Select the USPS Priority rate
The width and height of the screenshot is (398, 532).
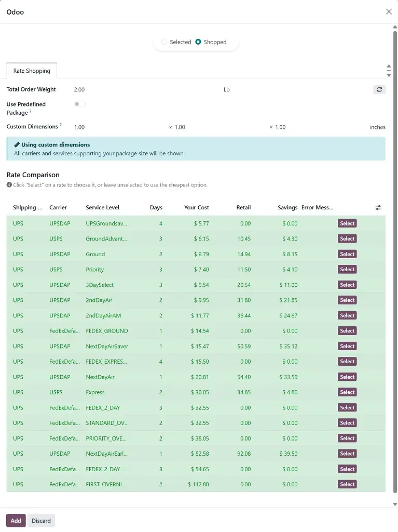347,269
